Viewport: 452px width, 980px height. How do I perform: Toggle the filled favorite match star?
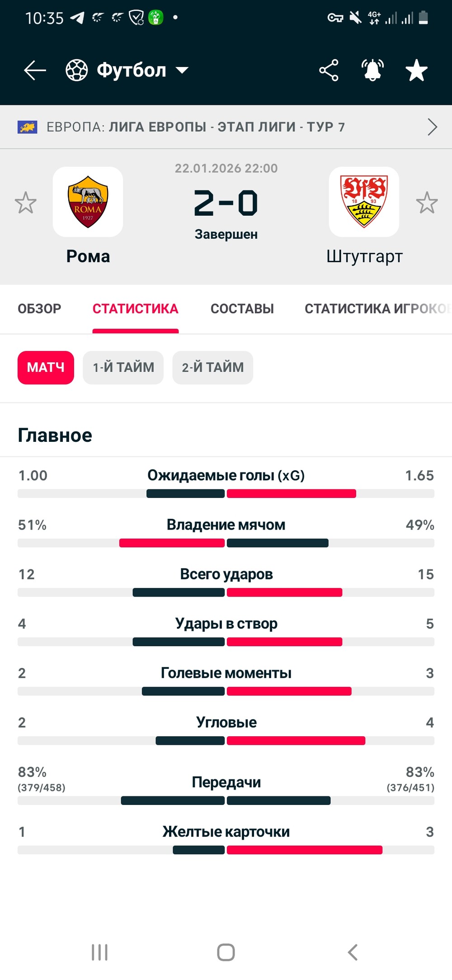[x=416, y=71]
